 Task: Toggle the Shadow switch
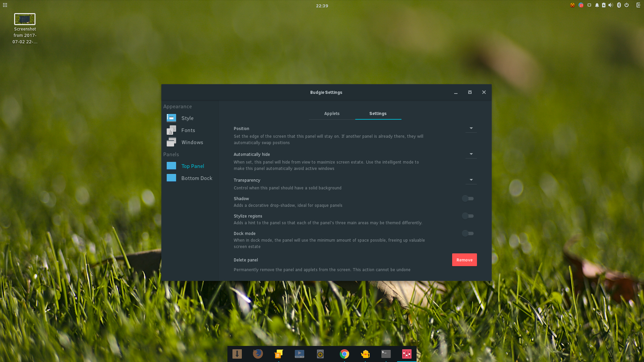click(468, 198)
